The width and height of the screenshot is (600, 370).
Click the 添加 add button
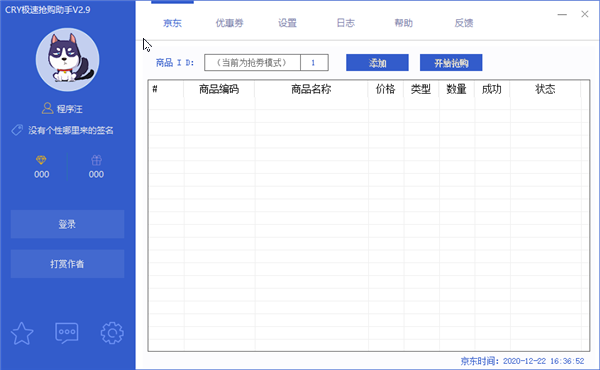377,62
